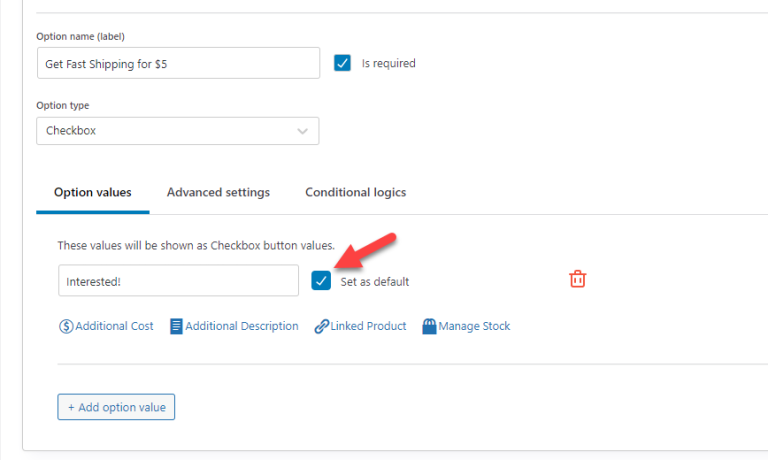Click the Linked Product link text
This screenshot has height=460, width=768.
click(369, 326)
